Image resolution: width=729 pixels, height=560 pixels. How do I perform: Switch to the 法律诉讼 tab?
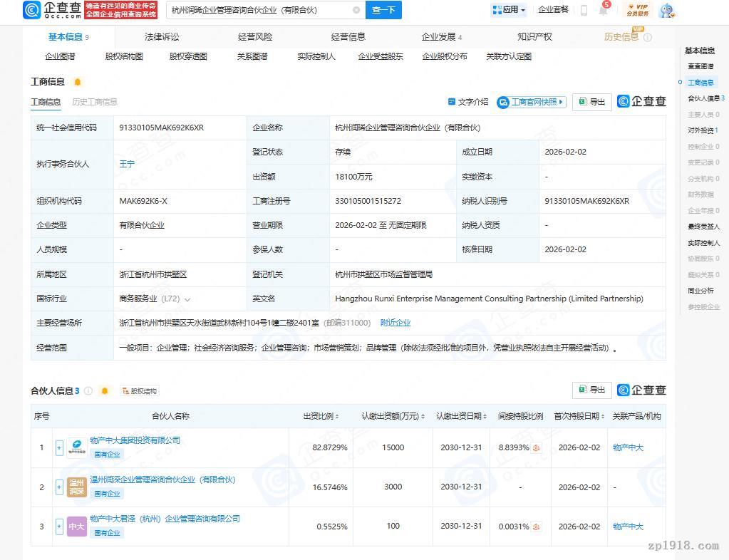coord(162,36)
